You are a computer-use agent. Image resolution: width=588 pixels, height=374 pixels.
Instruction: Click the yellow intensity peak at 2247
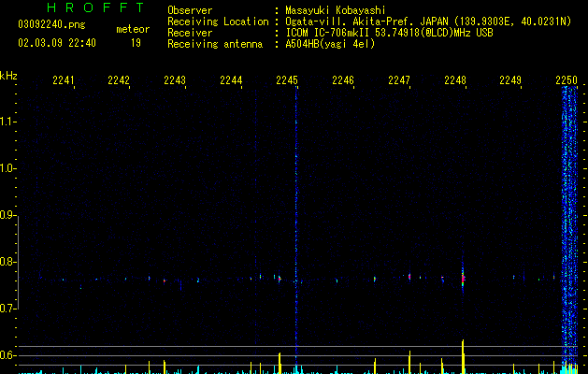[409, 362]
